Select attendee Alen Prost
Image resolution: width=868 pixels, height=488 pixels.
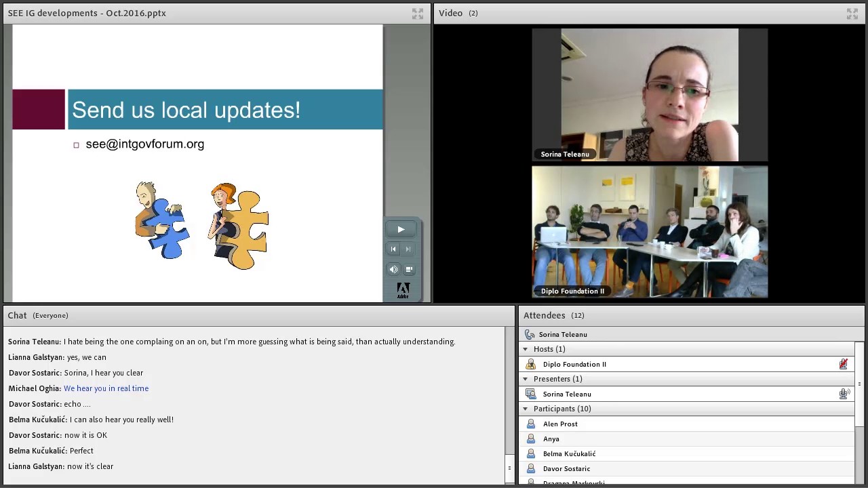(x=687, y=424)
